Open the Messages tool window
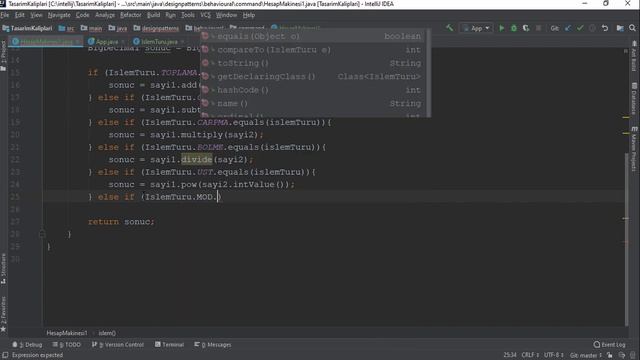 click(x=213, y=344)
